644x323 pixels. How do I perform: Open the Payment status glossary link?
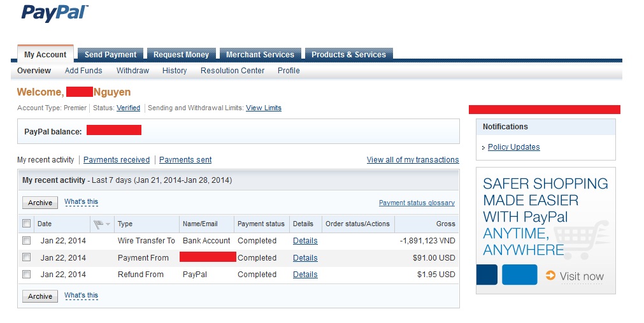tap(417, 203)
